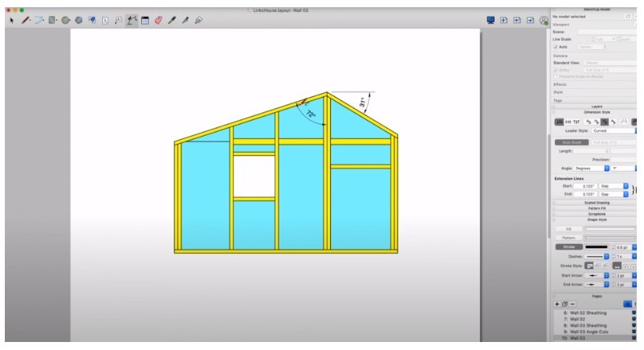Switch pages panel to list view
The image size is (644, 350).
pos(628,304)
